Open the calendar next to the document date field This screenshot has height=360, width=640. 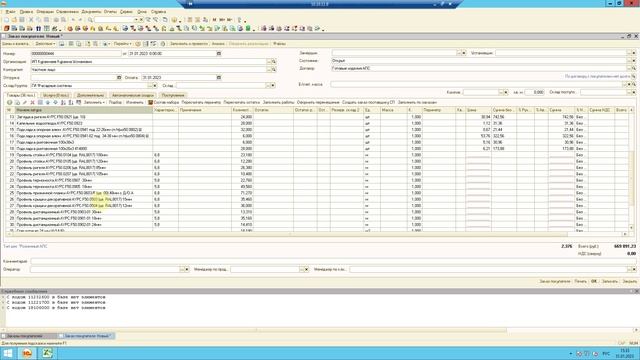(x=219, y=53)
